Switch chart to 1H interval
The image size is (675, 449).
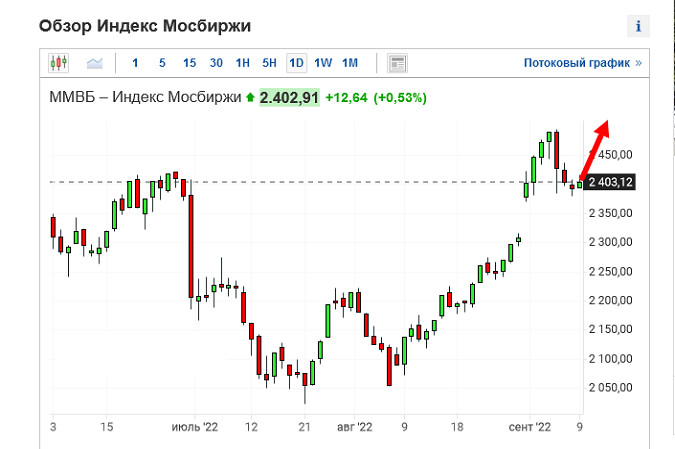(x=243, y=63)
